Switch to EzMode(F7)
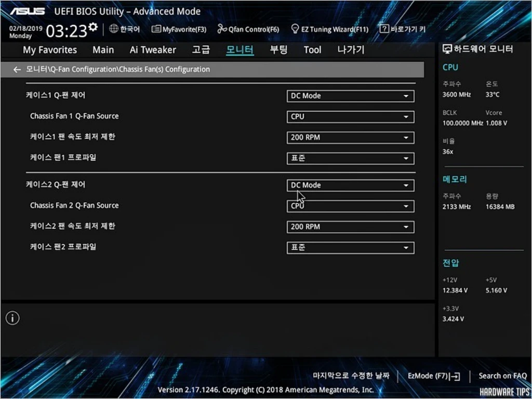The height and width of the screenshot is (399, 532). pyautogui.click(x=434, y=376)
